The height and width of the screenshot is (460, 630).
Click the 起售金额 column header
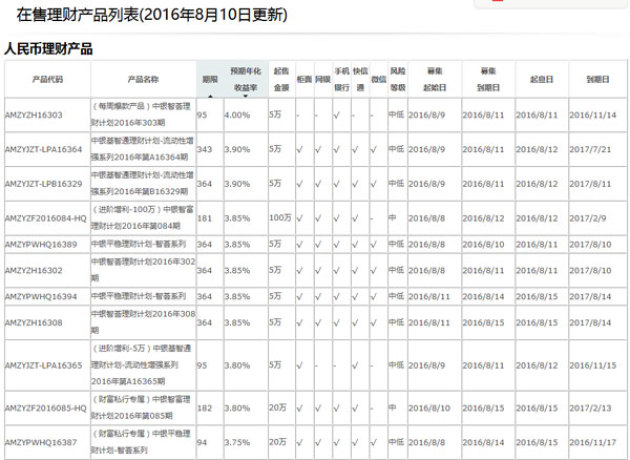point(282,79)
